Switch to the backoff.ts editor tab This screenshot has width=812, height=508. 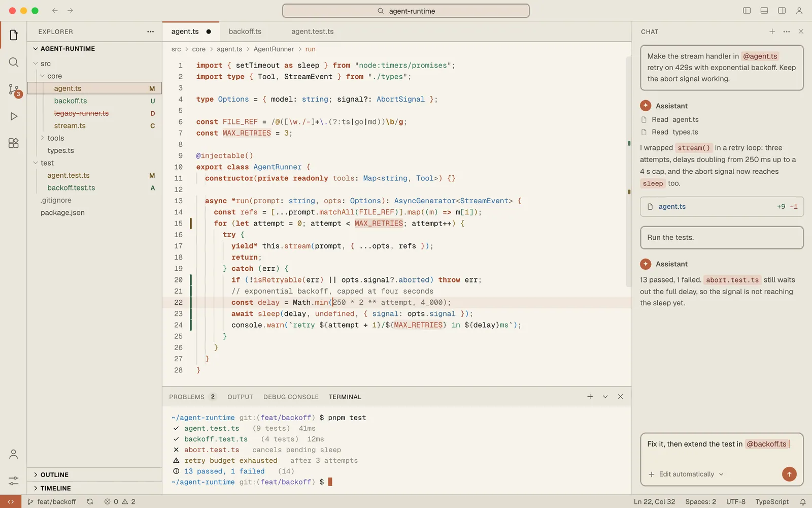click(245, 31)
